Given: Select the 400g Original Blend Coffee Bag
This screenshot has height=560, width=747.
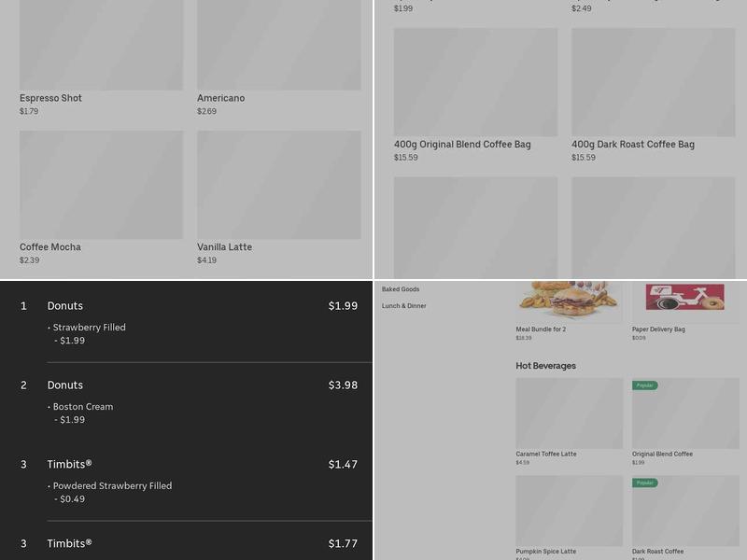Looking at the screenshot, I should [475, 82].
